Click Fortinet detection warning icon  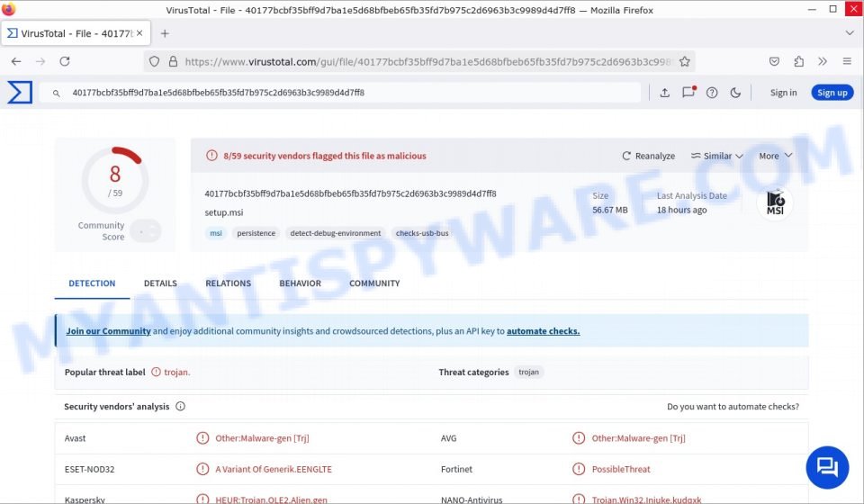pyautogui.click(x=579, y=469)
